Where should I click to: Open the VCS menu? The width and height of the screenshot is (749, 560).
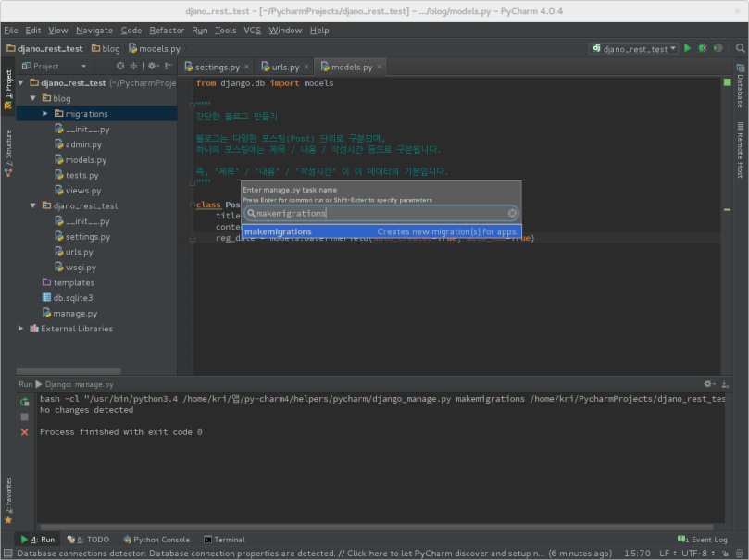(252, 30)
